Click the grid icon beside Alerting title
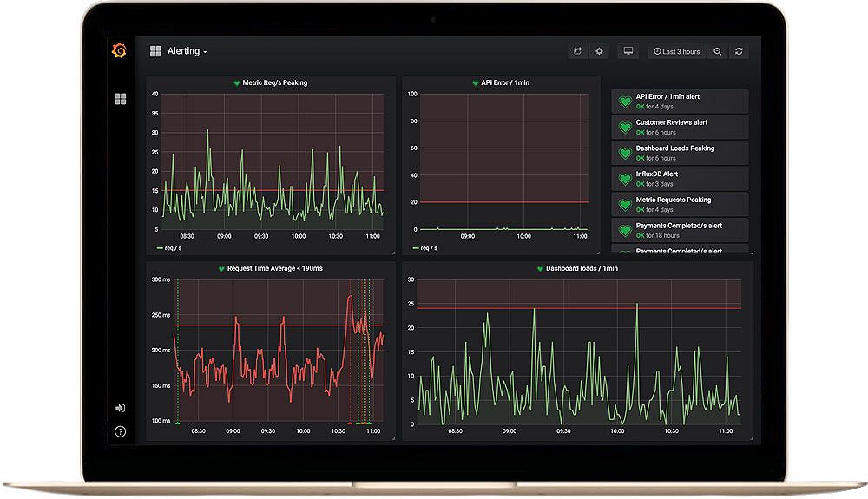The height and width of the screenshot is (499, 868). tap(155, 51)
